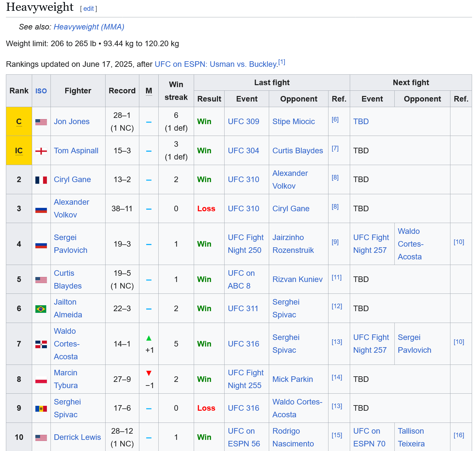Click the M column header abbreviation
Screen dimensions: 476x451
click(x=149, y=91)
